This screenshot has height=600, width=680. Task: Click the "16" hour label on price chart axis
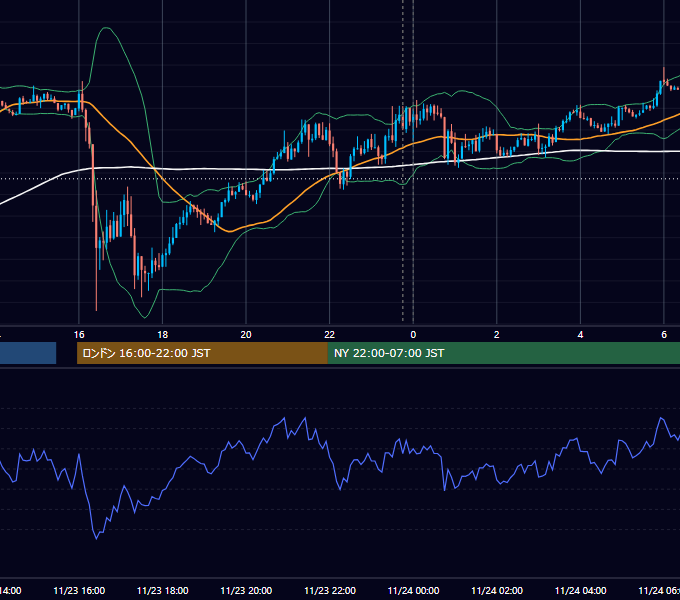[x=79, y=335]
